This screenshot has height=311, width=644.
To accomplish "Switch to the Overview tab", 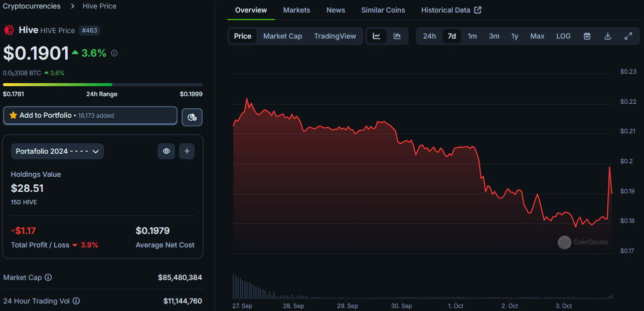I will point(251,10).
